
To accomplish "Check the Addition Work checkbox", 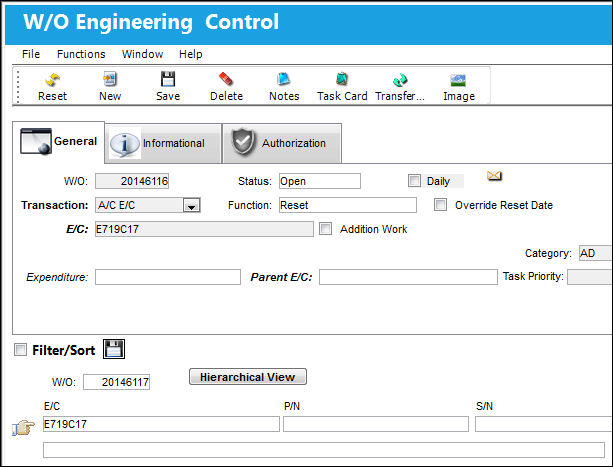I will pyautogui.click(x=325, y=229).
